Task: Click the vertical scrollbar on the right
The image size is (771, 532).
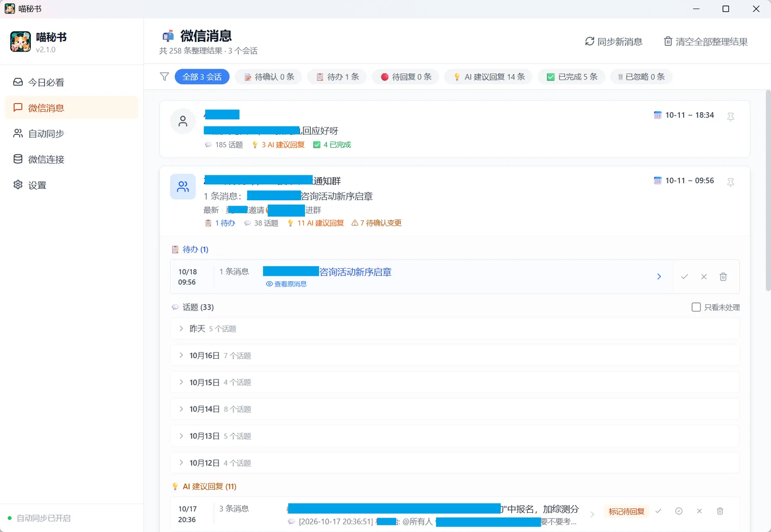Action: 768,190
